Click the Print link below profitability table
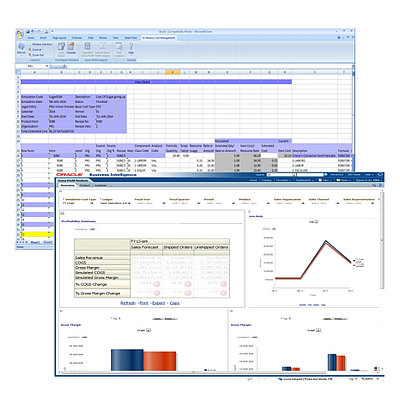Image resolution: width=400 pixels, height=400 pixels. click(144, 303)
